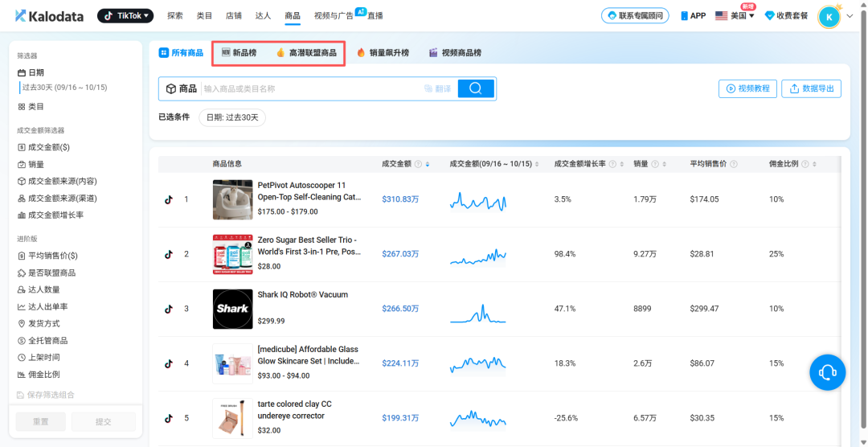Open the APP download link
Image resolution: width=868 pixels, height=447 pixels.
pos(693,16)
